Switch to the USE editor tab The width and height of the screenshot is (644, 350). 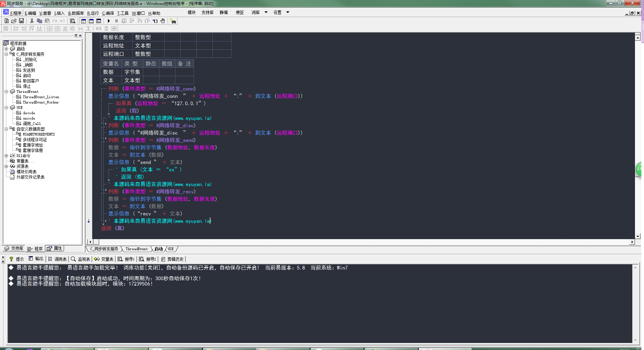tap(171, 249)
